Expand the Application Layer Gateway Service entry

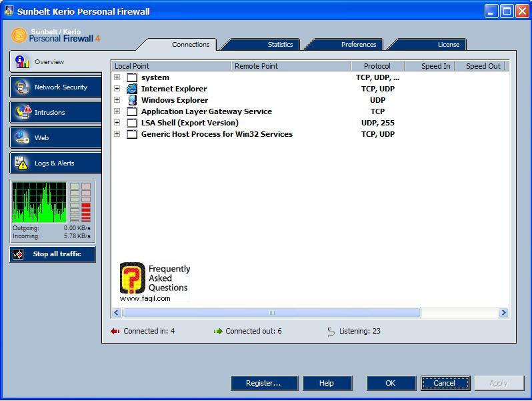pos(117,111)
